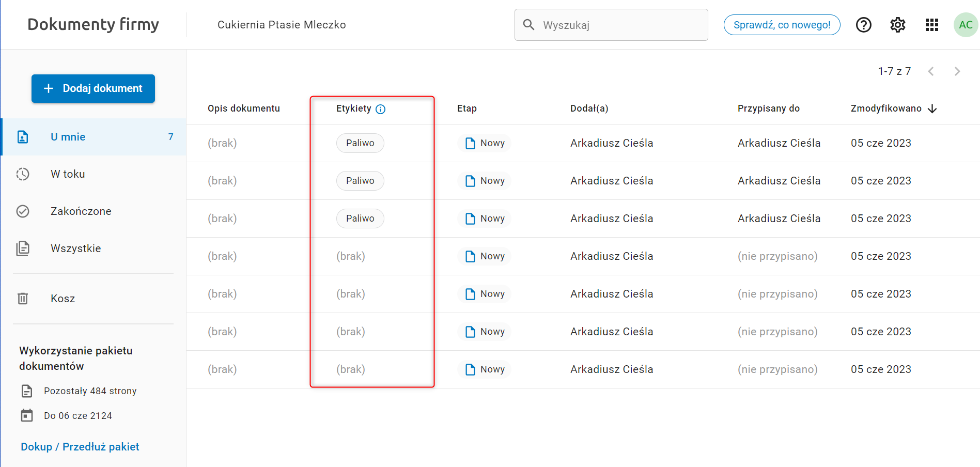Click the Opis dokumentu column header

pyautogui.click(x=244, y=108)
